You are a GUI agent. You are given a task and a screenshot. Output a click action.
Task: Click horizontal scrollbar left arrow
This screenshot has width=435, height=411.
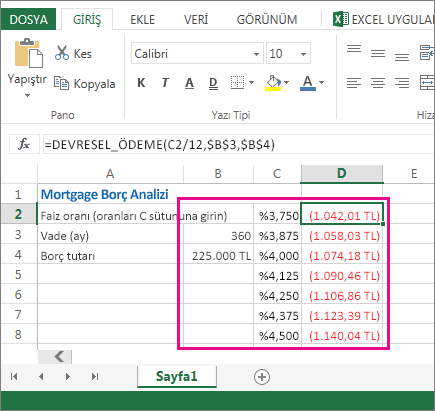pos(59,357)
